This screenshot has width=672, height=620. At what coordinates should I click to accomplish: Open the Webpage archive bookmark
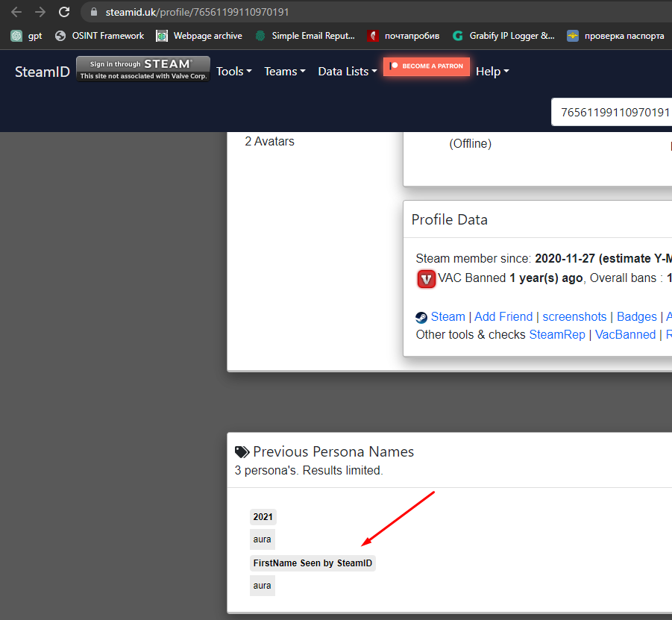(199, 36)
